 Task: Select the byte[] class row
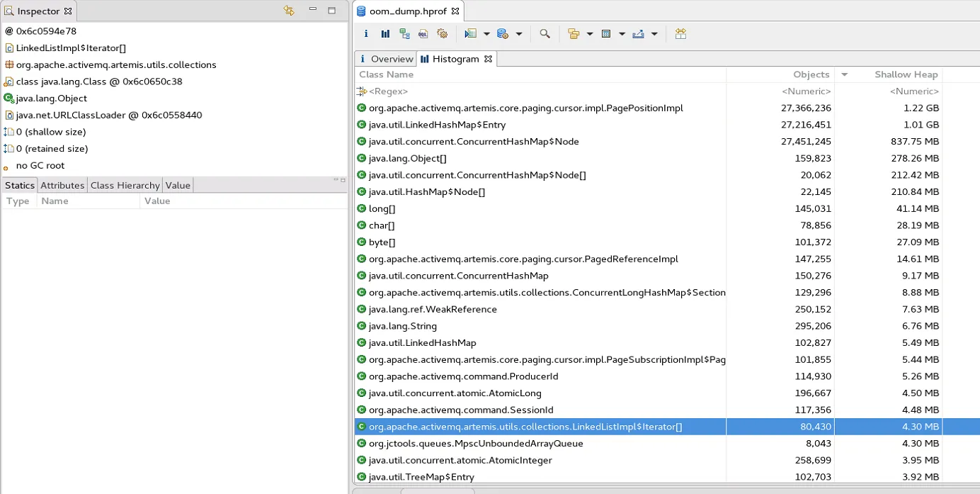667,242
